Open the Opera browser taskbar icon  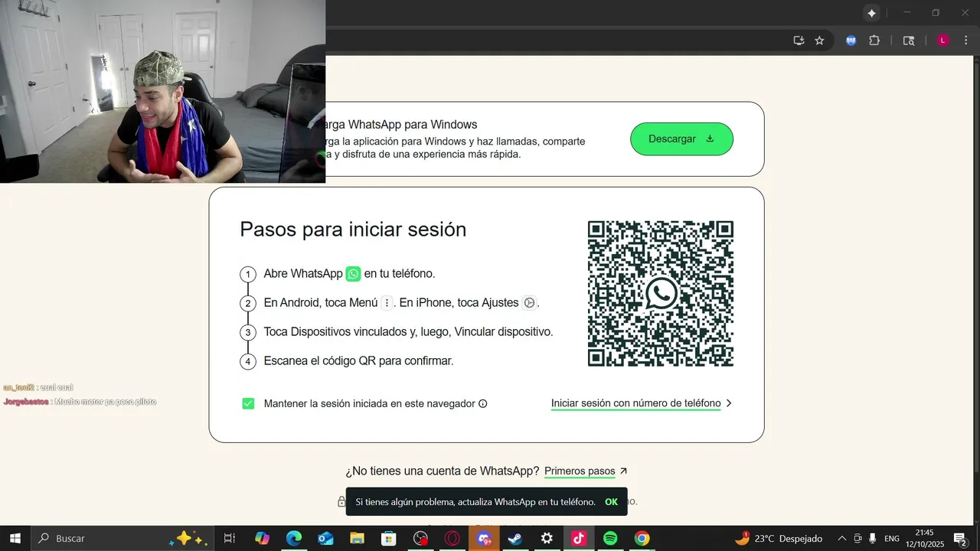pos(452,539)
